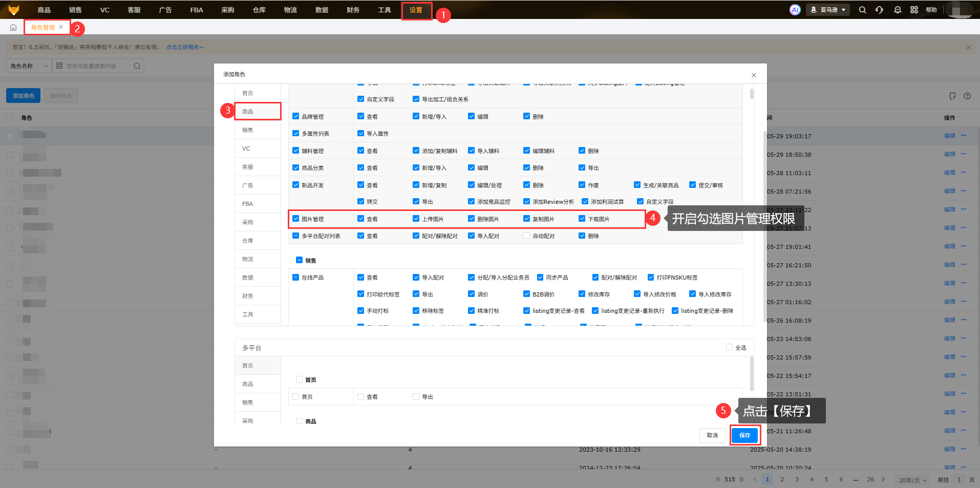This screenshot has height=488, width=980.
Task: Click the export icon above the table
Action: pos(952,96)
